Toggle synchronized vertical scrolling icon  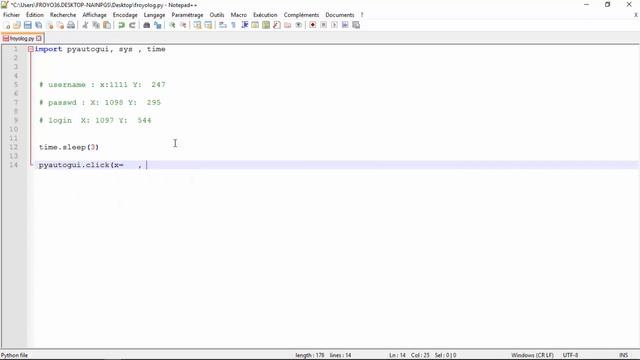pos(197,25)
